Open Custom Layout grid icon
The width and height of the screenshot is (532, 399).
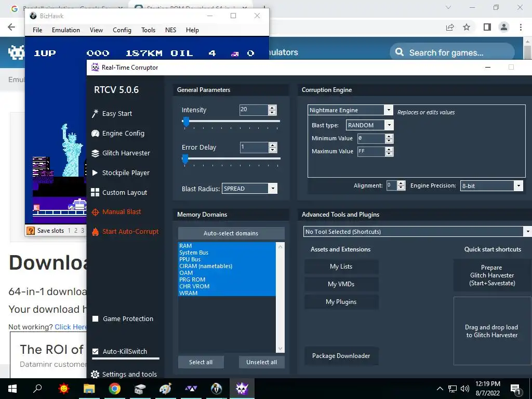click(x=95, y=192)
